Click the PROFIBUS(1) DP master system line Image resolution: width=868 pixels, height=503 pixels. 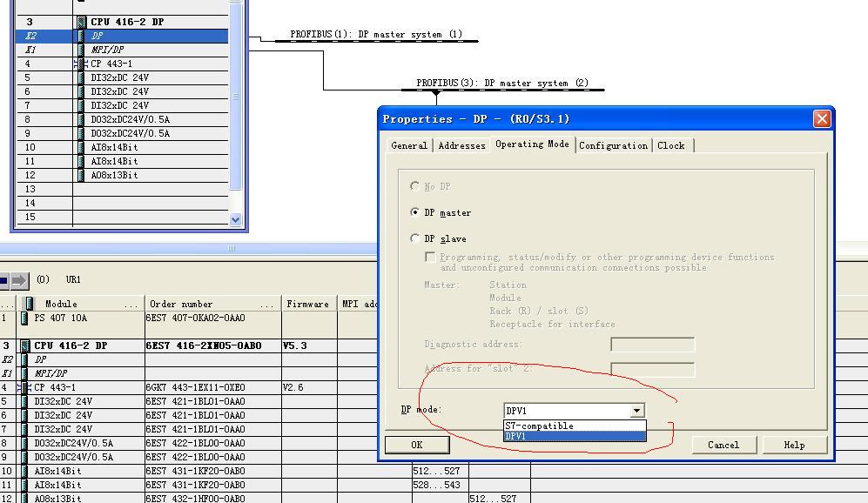[377, 41]
